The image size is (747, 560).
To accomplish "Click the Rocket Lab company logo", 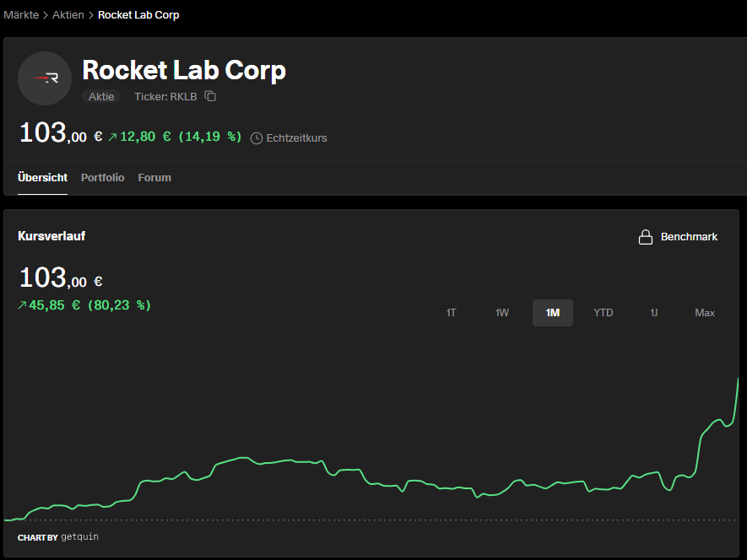I will point(45,78).
